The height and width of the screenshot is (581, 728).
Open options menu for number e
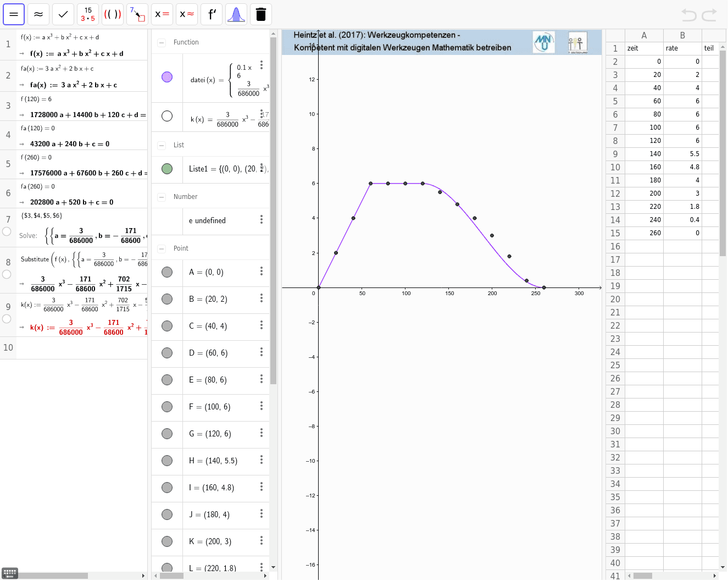pos(262,220)
